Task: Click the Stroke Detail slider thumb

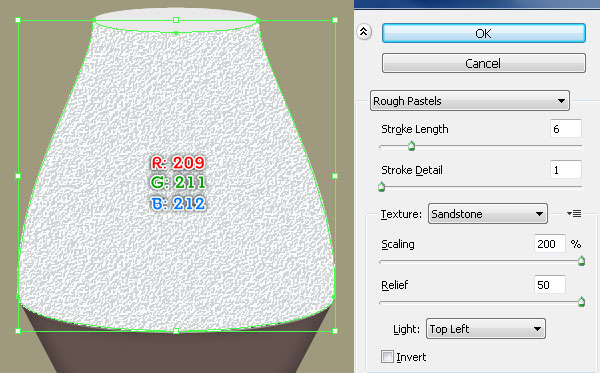Action: pos(382,187)
